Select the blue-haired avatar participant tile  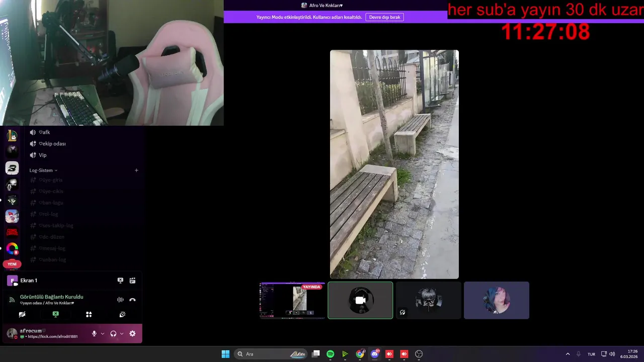coord(497,300)
